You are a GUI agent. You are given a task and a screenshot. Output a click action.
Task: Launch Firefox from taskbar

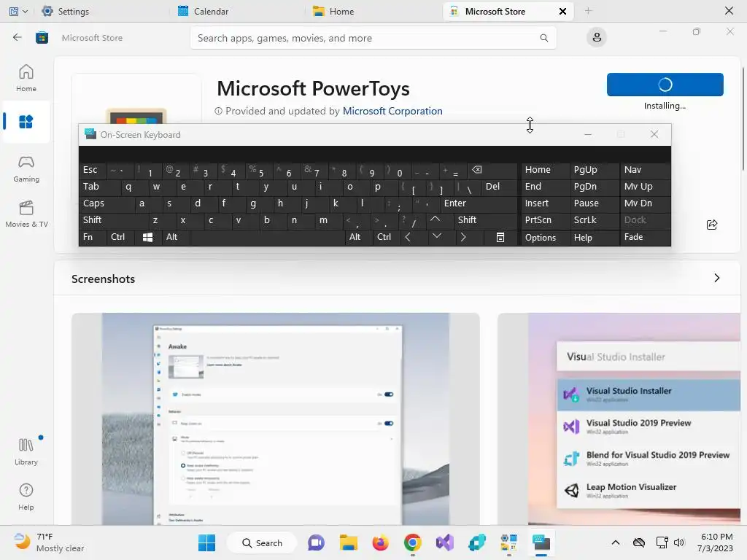point(380,542)
